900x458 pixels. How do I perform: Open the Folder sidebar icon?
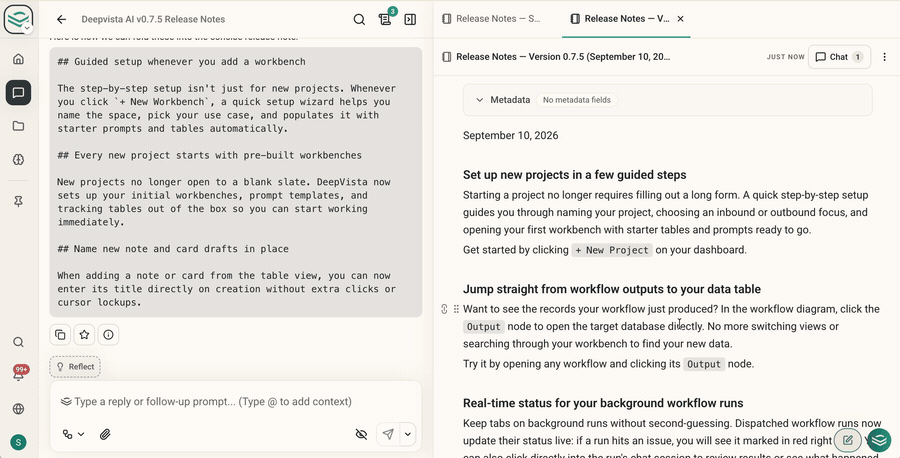coord(18,126)
